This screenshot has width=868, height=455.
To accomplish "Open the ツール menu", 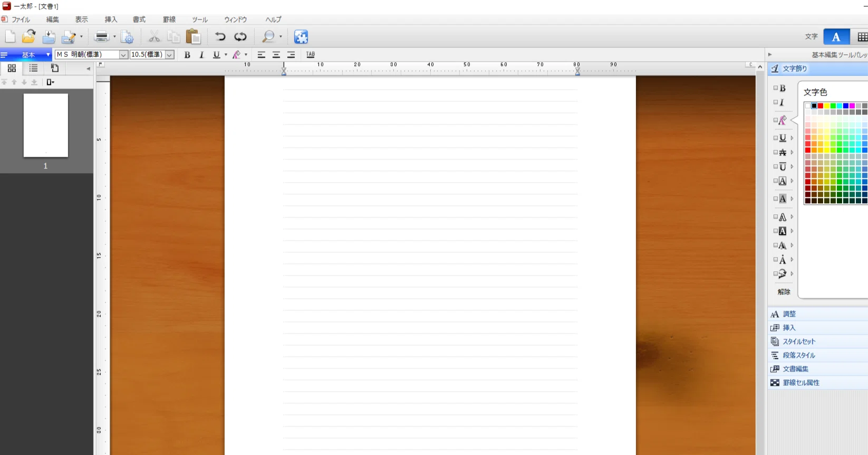I will [199, 20].
